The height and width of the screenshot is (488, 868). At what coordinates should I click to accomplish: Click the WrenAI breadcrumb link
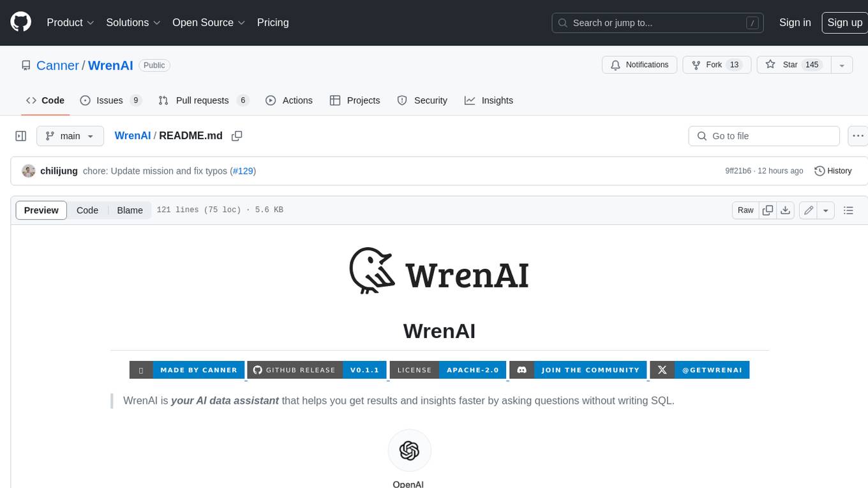coord(133,135)
